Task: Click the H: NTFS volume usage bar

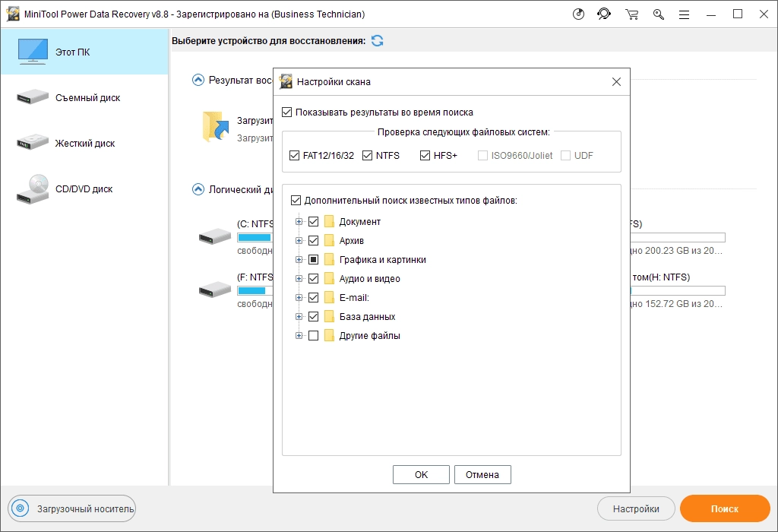Action: click(678, 290)
